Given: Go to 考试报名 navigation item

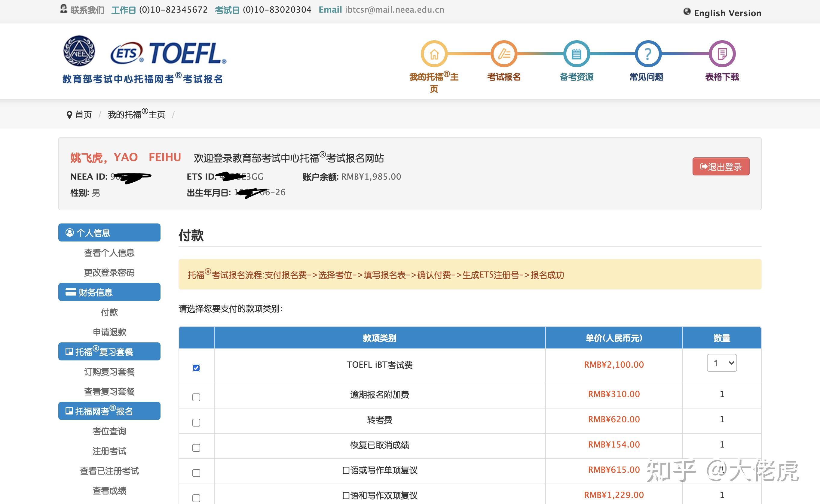Looking at the screenshot, I should 504,77.
